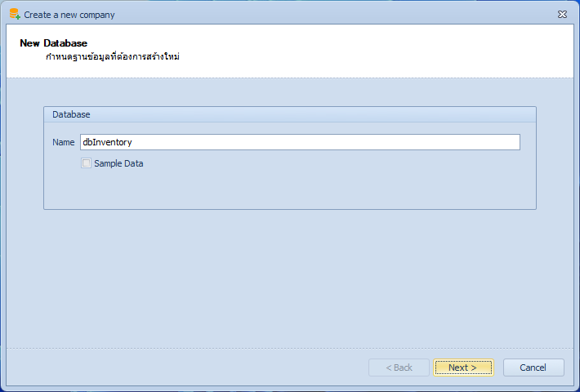
Task: Click the Database group header
Action: click(x=290, y=114)
